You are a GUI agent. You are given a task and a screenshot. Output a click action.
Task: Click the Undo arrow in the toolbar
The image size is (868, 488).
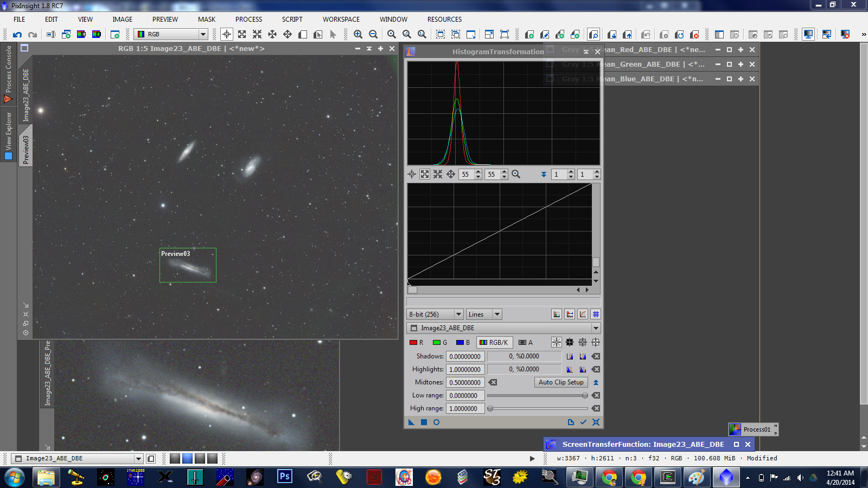[17, 34]
